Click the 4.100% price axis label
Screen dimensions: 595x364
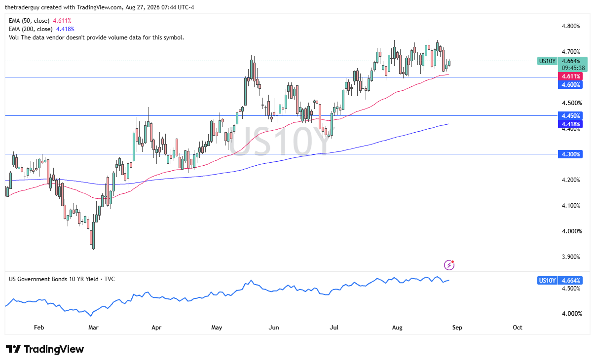pos(571,206)
